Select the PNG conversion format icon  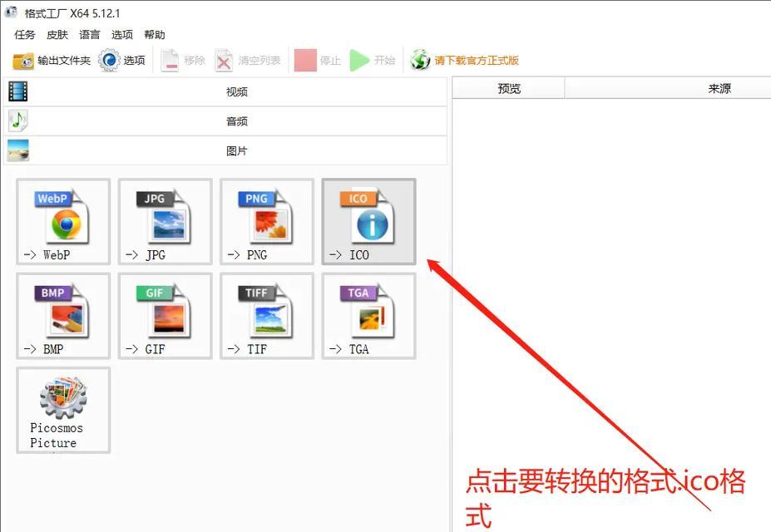pyautogui.click(x=267, y=222)
